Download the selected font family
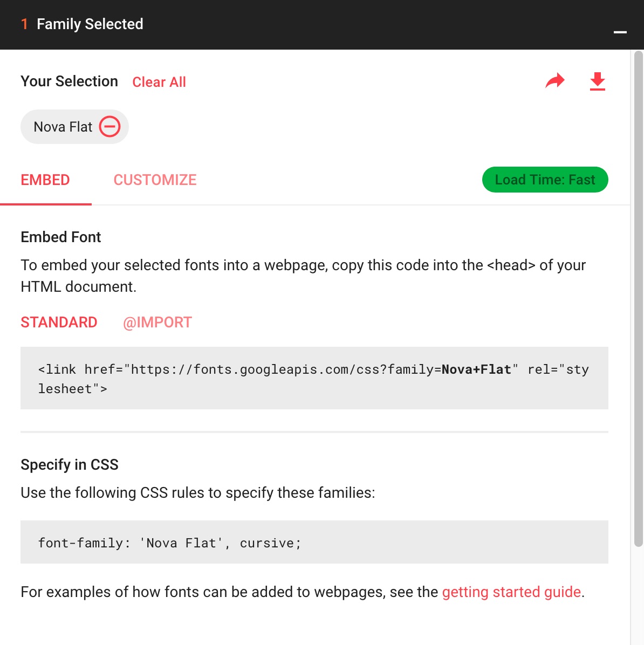Image resolution: width=644 pixels, height=645 pixels. (597, 81)
